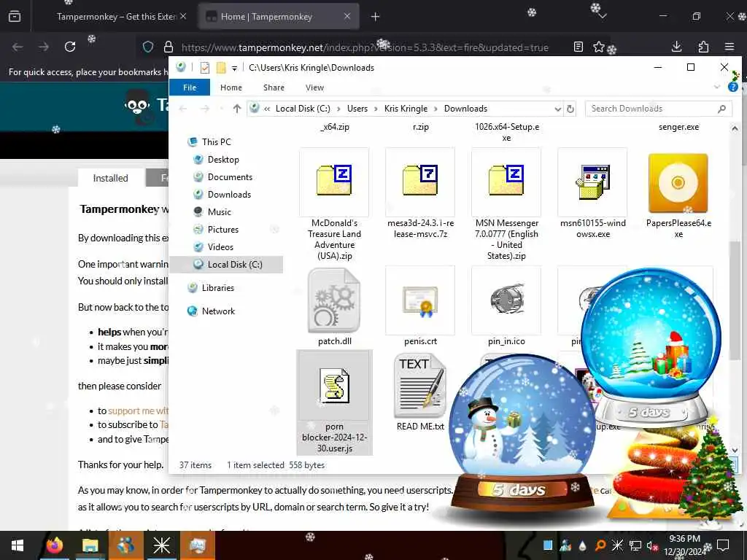Open the Firefox extensions puzzle icon
Viewport: 747px width, 560px height.
pos(703,47)
